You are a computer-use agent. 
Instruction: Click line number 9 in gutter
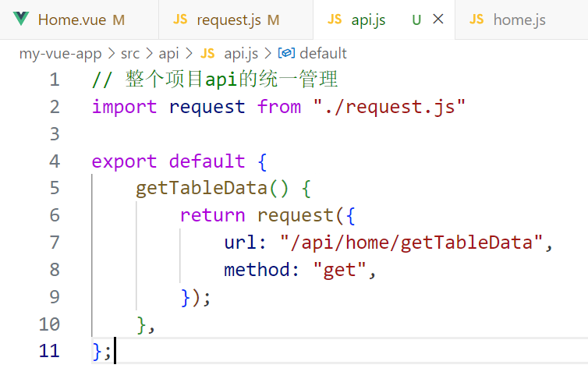[x=55, y=297]
